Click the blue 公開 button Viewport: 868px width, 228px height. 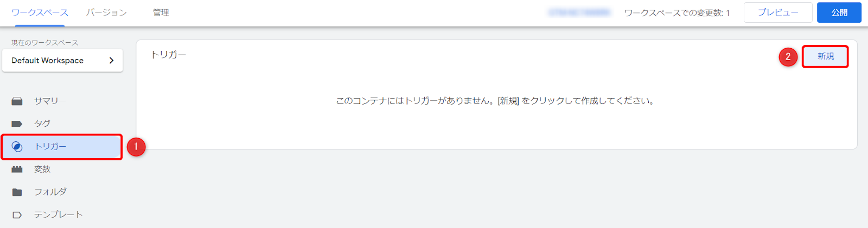coord(839,12)
